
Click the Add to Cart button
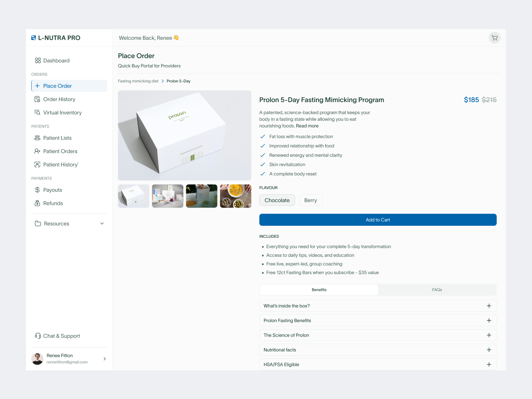(x=378, y=220)
